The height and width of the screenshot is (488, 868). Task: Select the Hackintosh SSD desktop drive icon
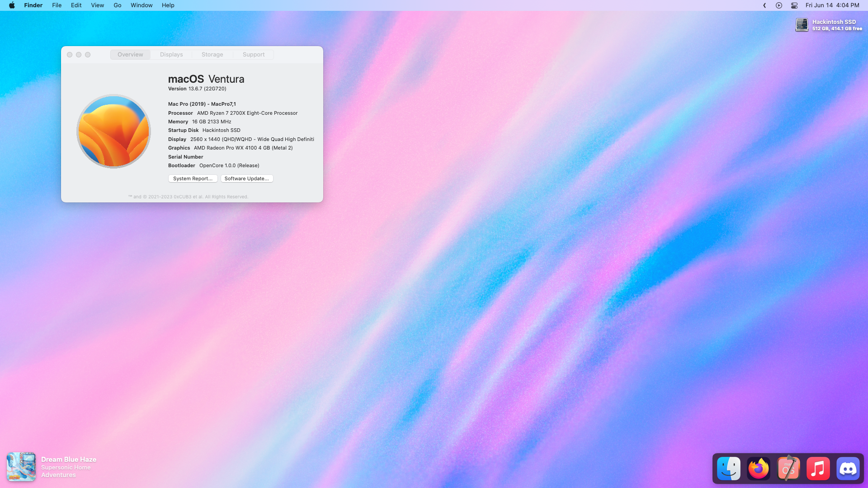802,25
